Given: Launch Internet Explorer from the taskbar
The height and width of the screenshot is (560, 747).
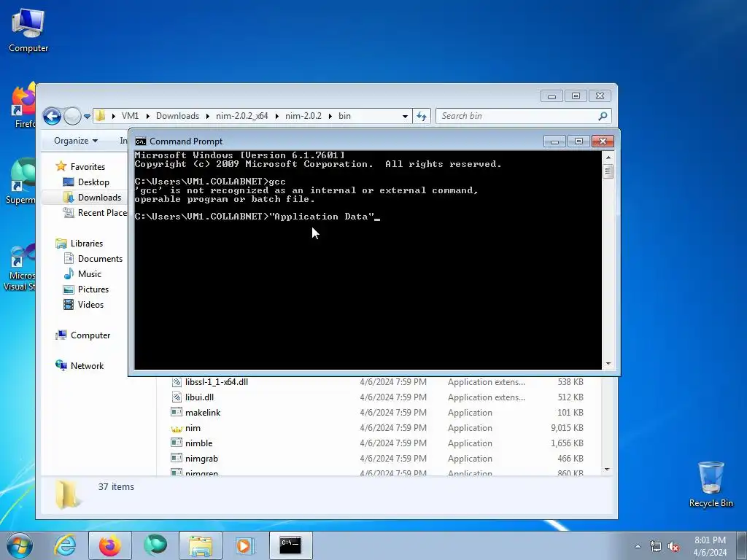Looking at the screenshot, I should pyautogui.click(x=65, y=545).
